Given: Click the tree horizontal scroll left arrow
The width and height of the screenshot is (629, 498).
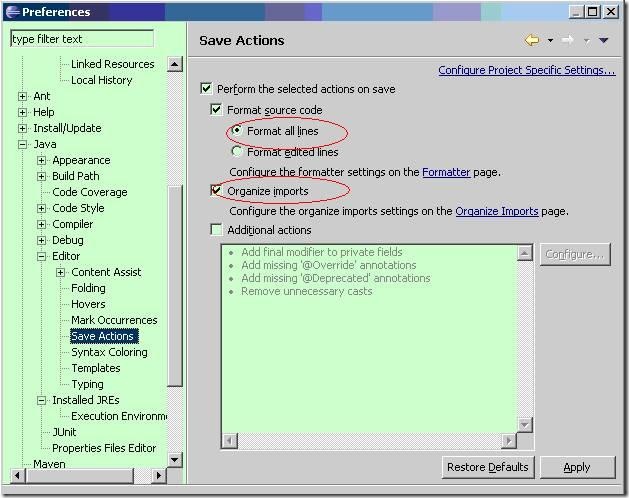Looking at the screenshot, I should 17,476.
